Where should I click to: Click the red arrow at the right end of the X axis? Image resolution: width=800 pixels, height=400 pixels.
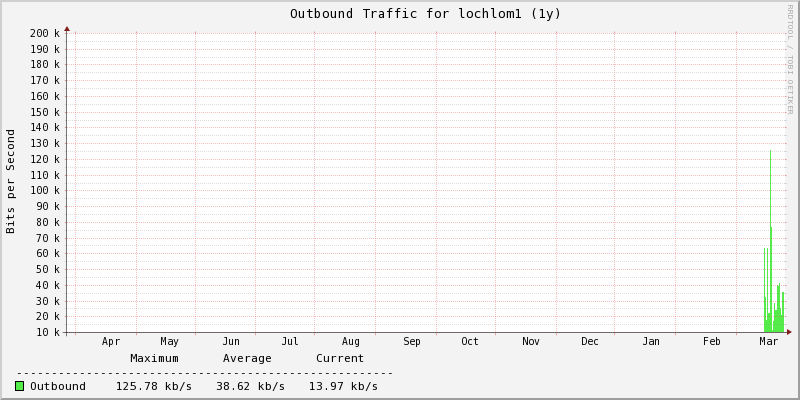click(788, 332)
